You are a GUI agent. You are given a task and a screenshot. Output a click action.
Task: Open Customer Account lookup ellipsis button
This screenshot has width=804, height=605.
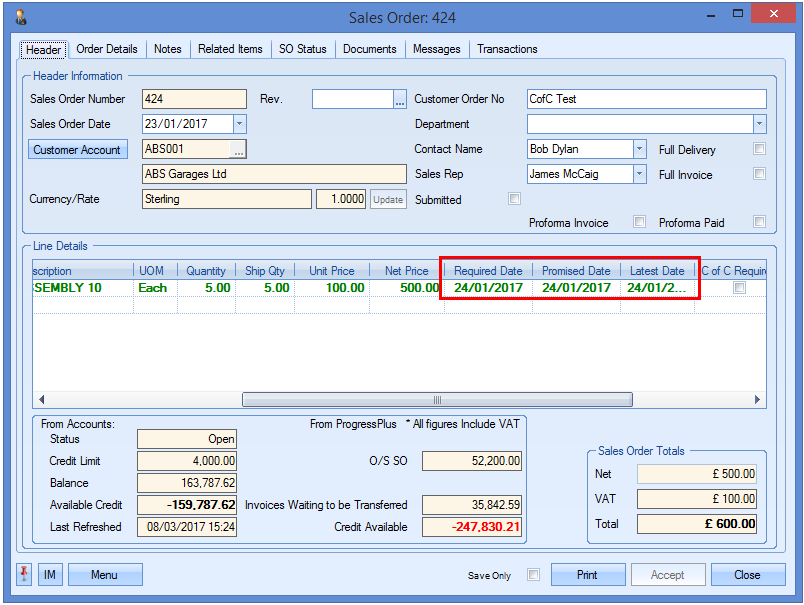pyautogui.click(x=238, y=150)
